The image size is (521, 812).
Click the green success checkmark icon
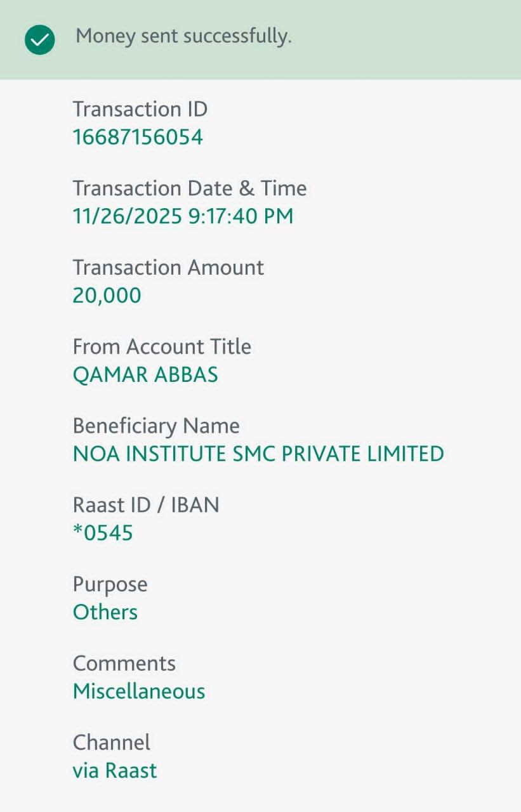point(39,40)
